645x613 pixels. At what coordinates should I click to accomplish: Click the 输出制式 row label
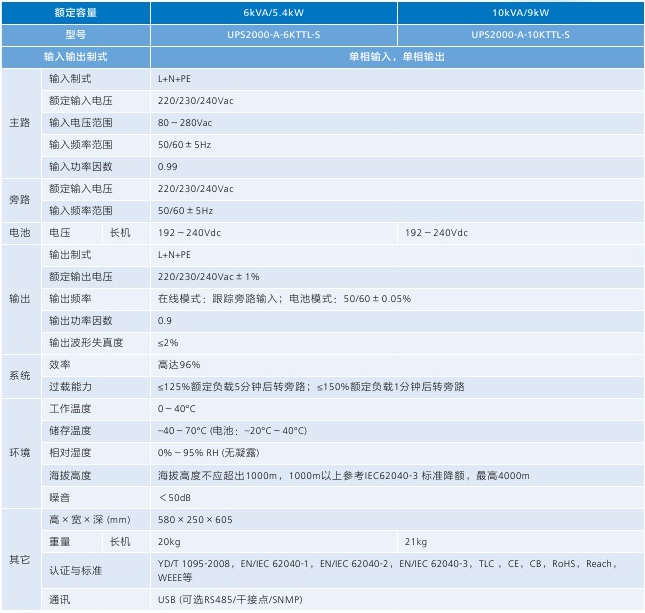[70, 255]
